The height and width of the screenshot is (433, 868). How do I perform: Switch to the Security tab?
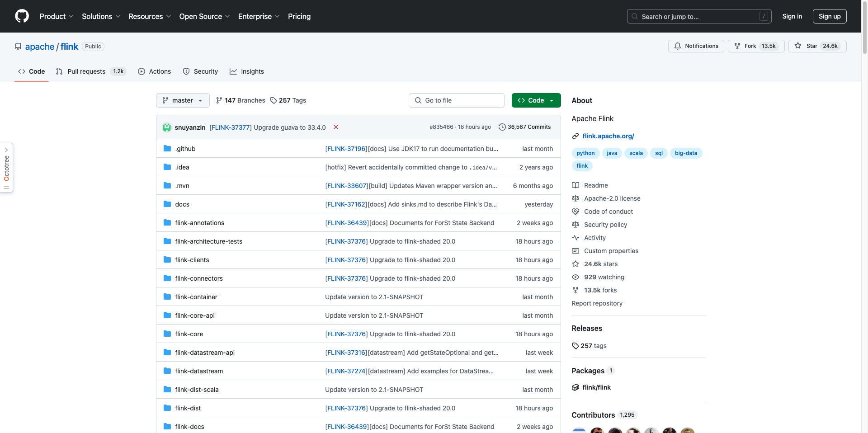(200, 71)
